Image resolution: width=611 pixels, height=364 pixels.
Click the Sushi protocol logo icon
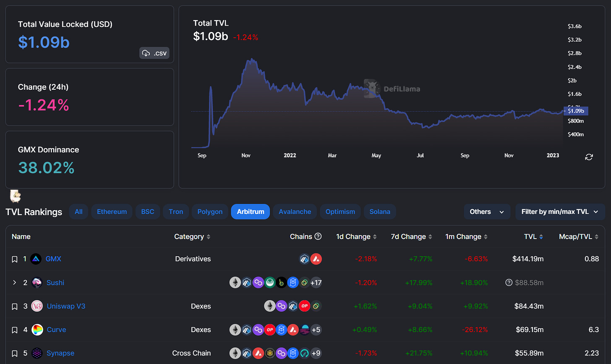37,283
